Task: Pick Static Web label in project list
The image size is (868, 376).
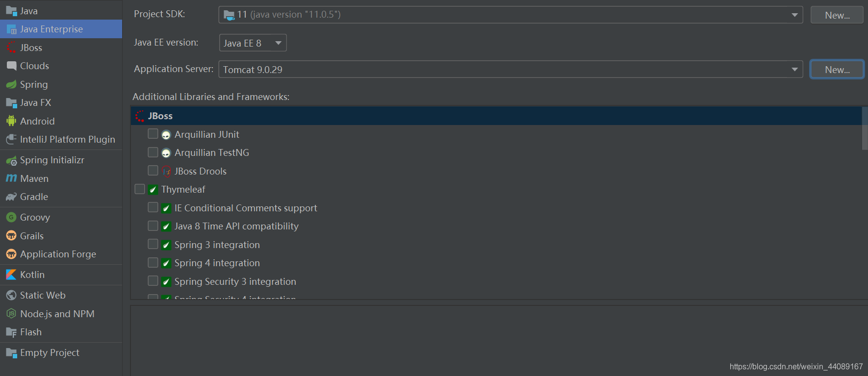Action: 43,295
